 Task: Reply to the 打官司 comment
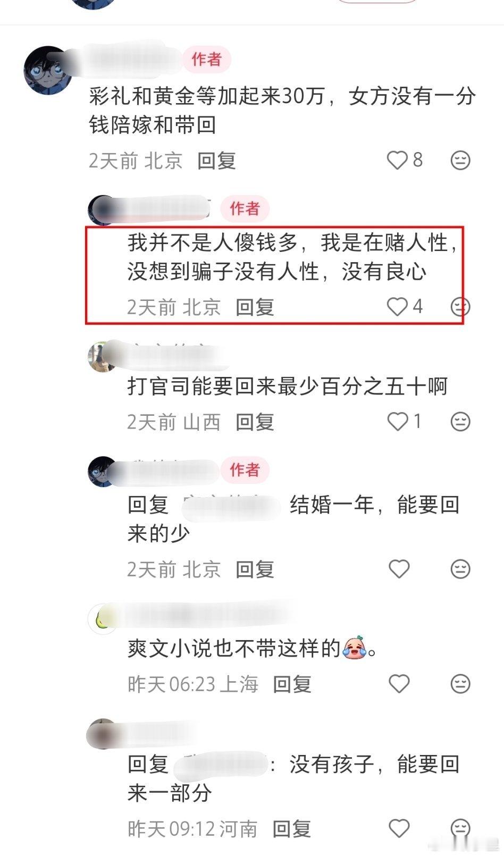pos(255,422)
